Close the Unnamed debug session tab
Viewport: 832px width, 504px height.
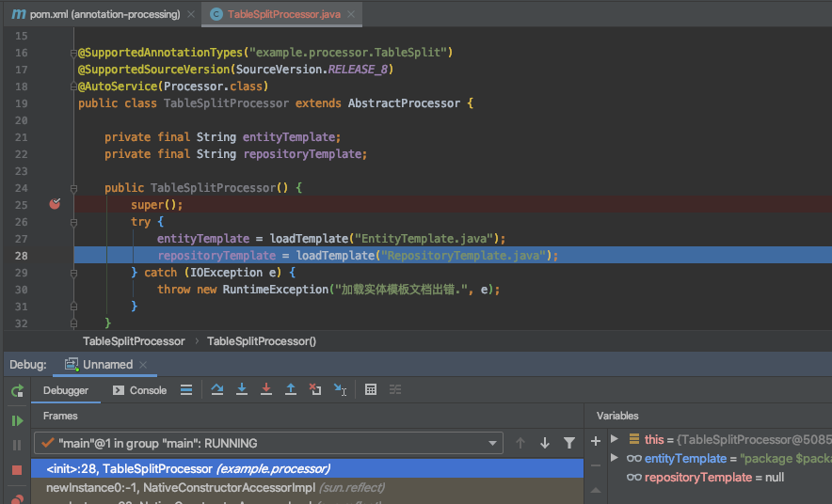point(143,365)
